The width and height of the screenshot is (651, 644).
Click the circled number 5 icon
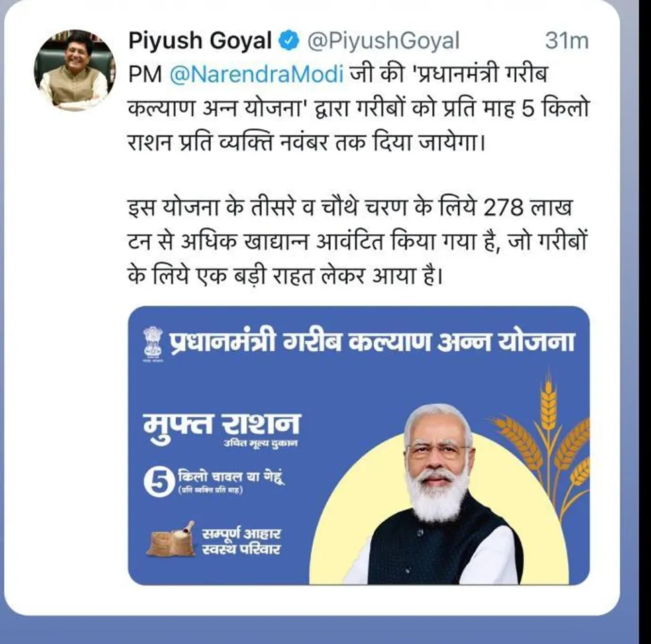coord(158,482)
